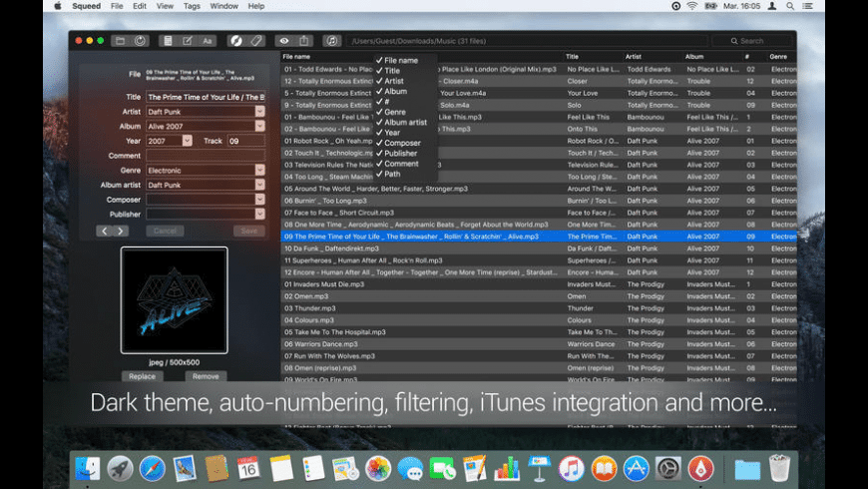
Task: Go to previous track arrow button
Action: click(104, 231)
